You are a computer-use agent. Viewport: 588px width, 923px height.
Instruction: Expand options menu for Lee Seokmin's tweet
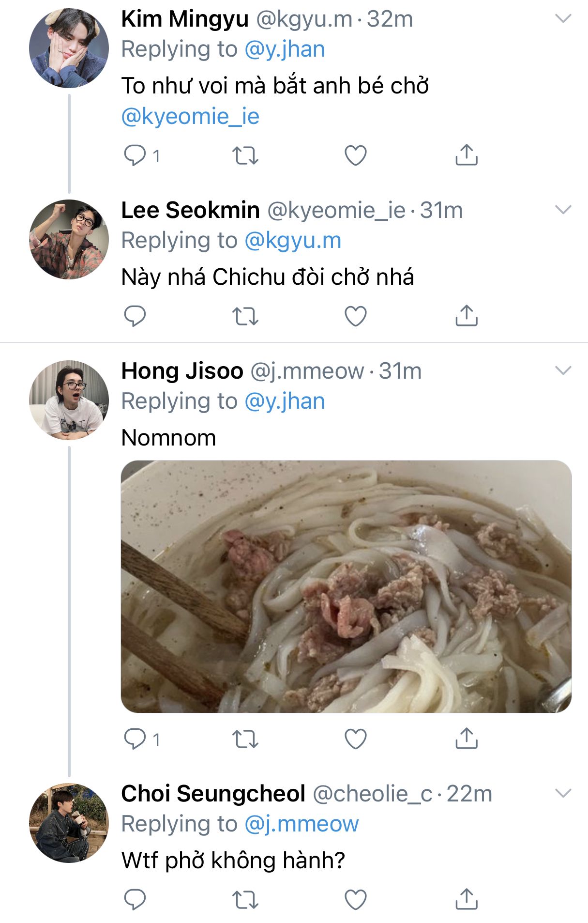click(563, 210)
